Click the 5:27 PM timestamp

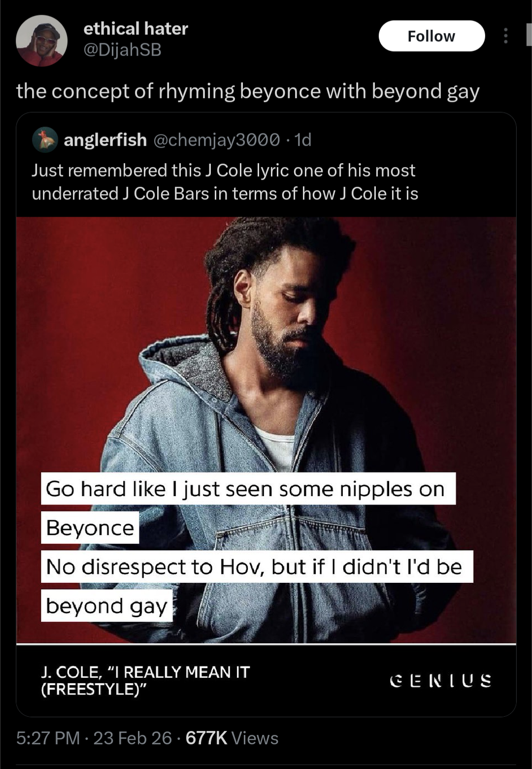pyautogui.click(x=48, y=738)
